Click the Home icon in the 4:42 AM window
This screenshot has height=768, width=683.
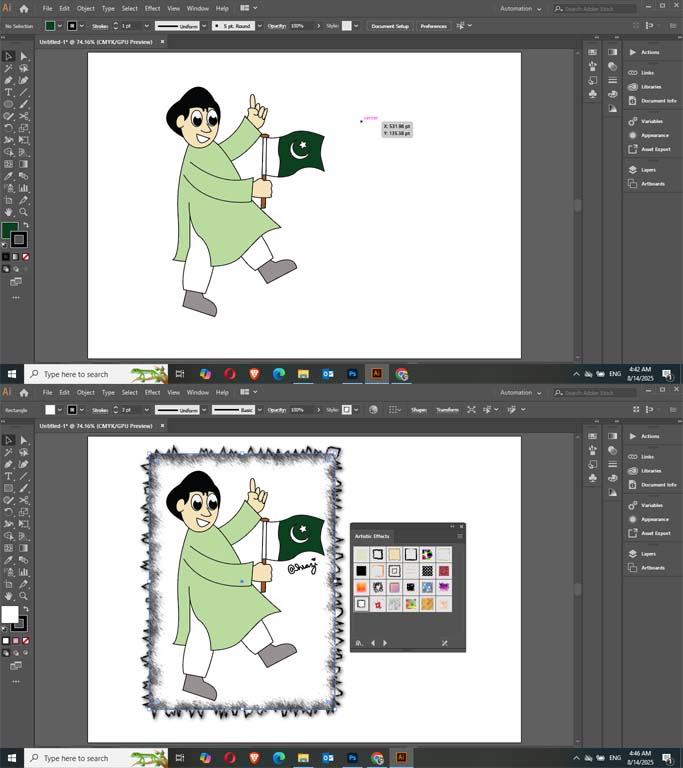[x=24, y=8]
